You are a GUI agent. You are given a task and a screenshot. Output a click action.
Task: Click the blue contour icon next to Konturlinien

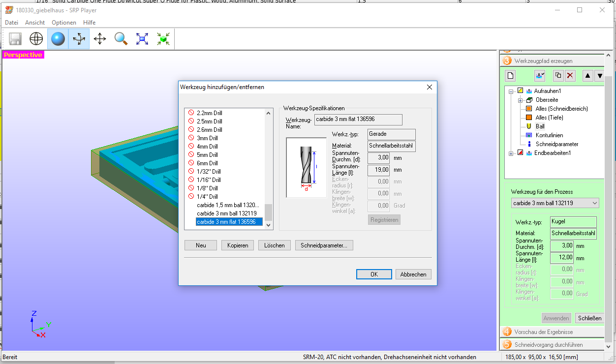(x=529, y=135)
